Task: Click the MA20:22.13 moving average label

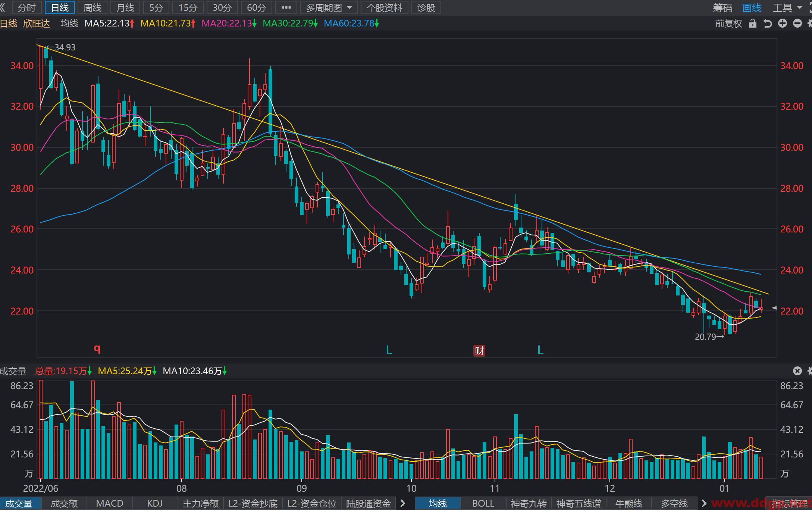Action: (229, 24)
